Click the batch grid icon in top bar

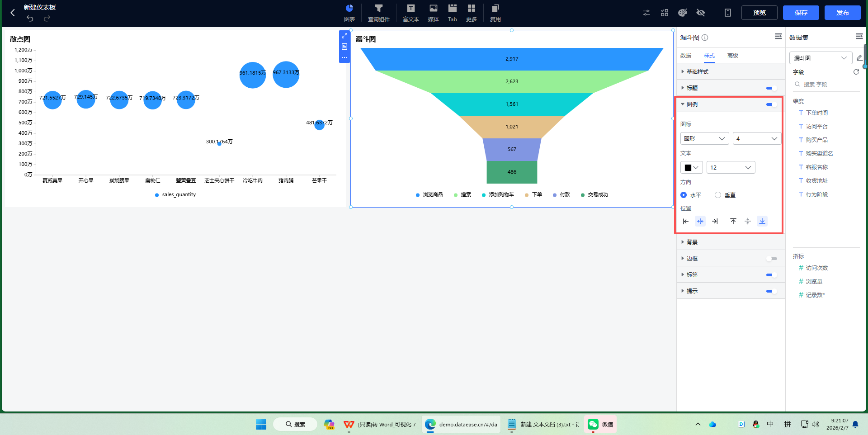[665, 13]
